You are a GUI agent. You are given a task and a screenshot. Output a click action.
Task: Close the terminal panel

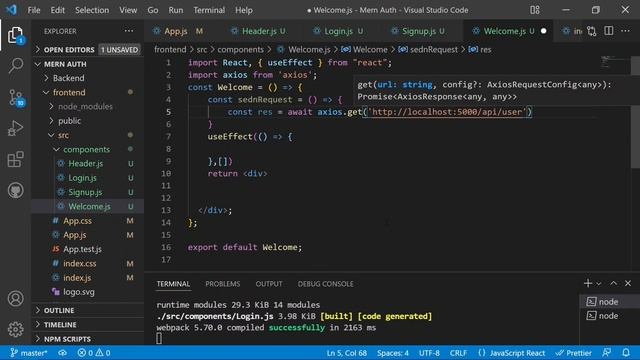pos(628,283)
